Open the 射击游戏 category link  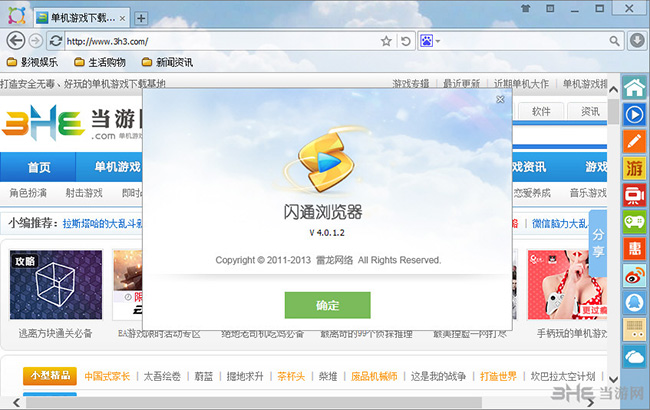pos(84,193)
